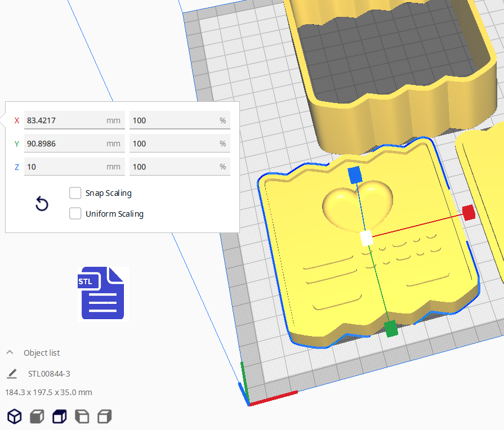Click the green Y-axis scale handle
The height and width of the screenshot is (430, 504).
click(391, 328)
